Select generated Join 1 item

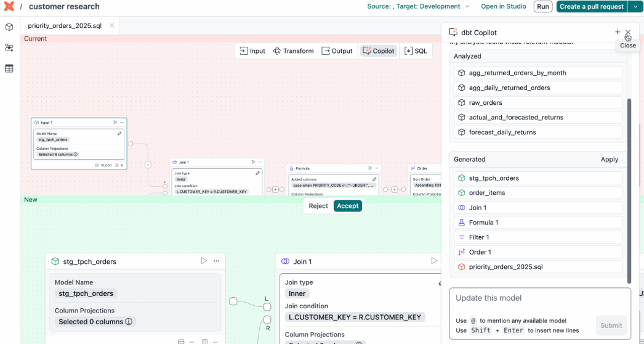coord(538,208)
